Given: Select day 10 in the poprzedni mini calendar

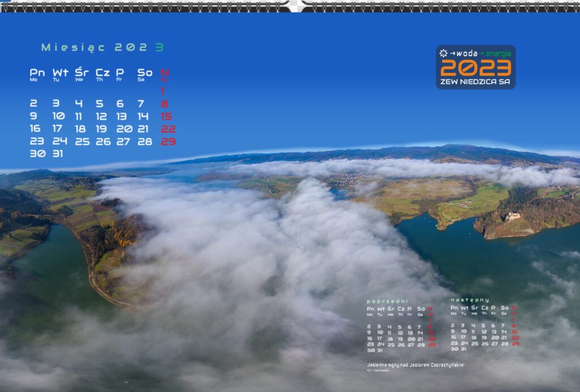Looking at the screenshot, I should (x=379, y=333).
